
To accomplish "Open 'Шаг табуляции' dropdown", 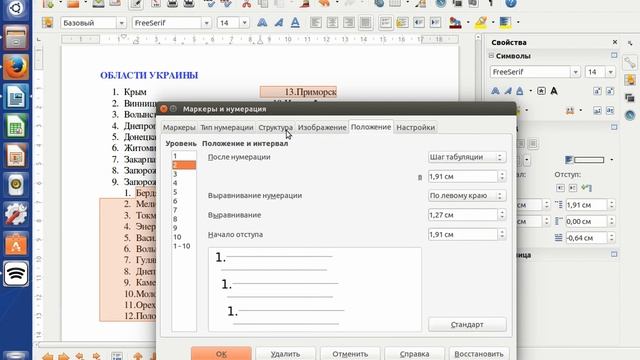I will 467,157.
